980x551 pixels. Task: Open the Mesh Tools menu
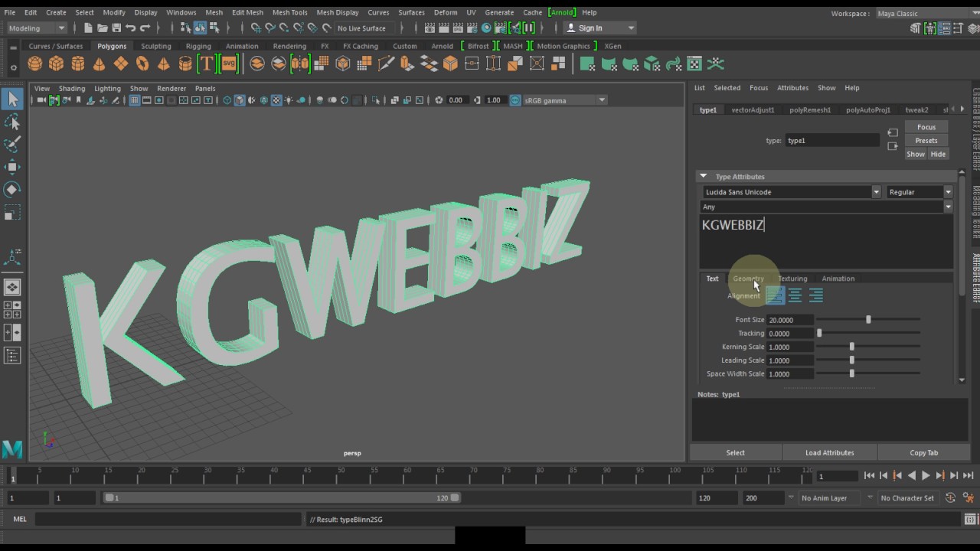coord(289,12)
